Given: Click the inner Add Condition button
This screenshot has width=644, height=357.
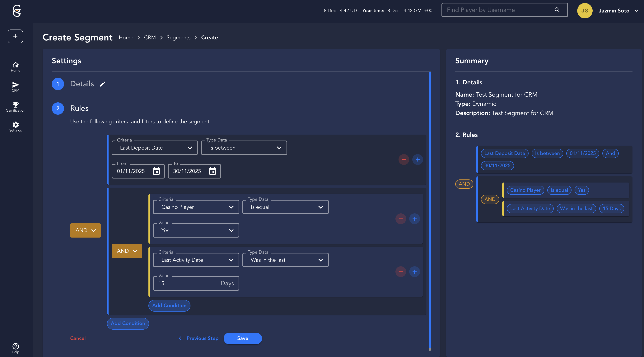Looking at the screenshot, I should [169, 305].
